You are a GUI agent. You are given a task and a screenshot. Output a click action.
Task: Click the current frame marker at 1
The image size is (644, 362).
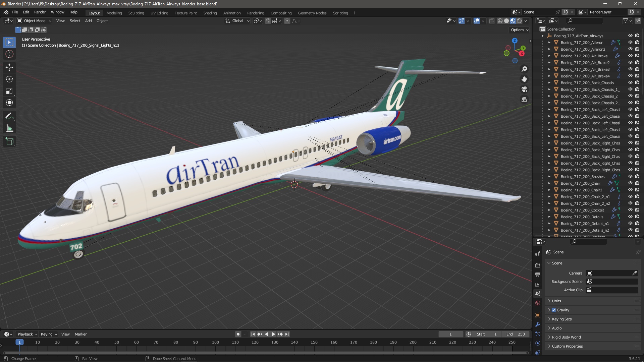point(19,342)
